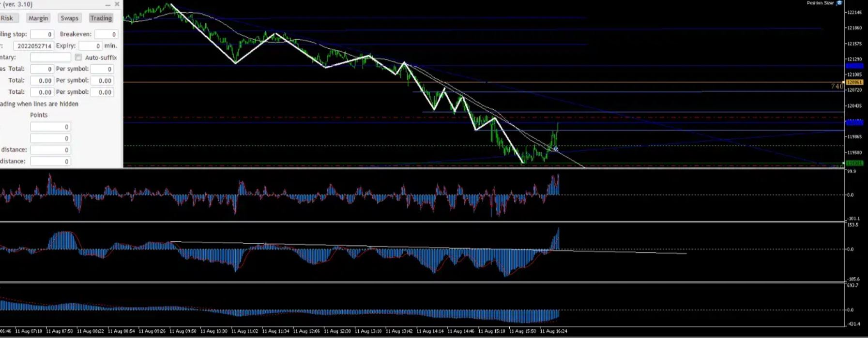This screenshot has width=868, height=338.
Task: Enable the Auto-suffix checkbox
Action: point(78,57)
